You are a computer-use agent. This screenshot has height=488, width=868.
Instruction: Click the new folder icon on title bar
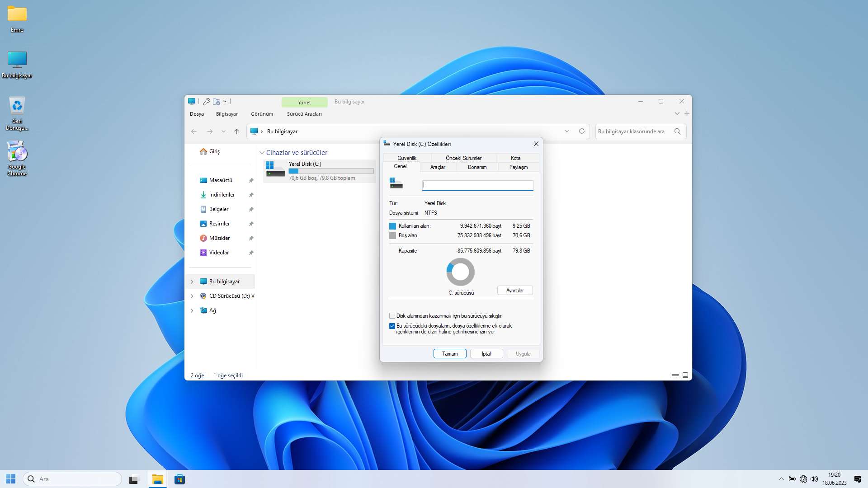217,101
